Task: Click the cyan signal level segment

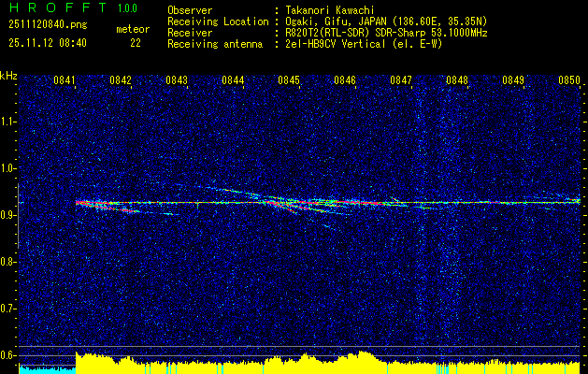Action: pyautogui.click(x=48, y=370)
